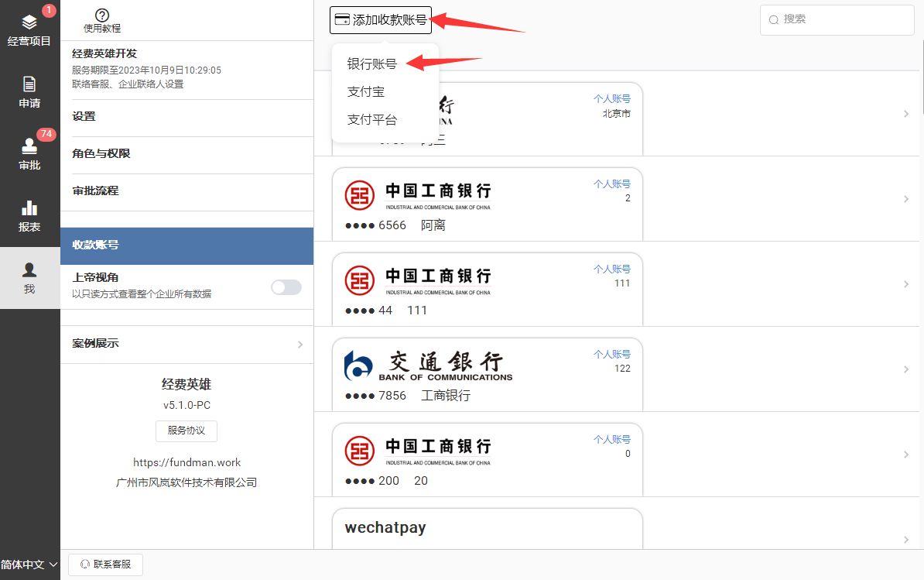The width and height of the screenshot is (924, 580).
Task: Open 经营项目 in the left sidebar
Action: click(29, 31)
